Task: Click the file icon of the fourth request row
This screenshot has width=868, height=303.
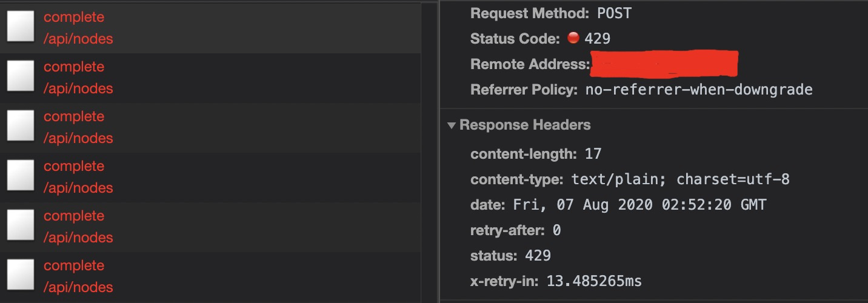Action: coord(20,176)
